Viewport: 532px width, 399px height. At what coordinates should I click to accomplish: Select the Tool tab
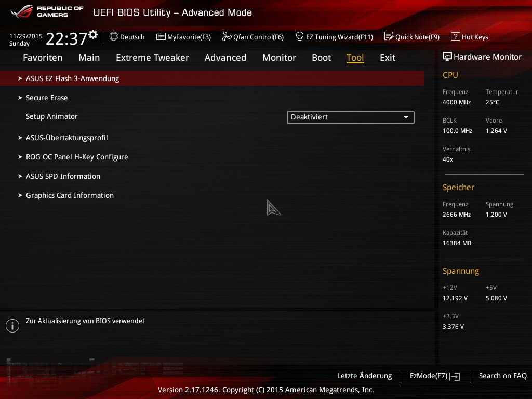[355, 58]
